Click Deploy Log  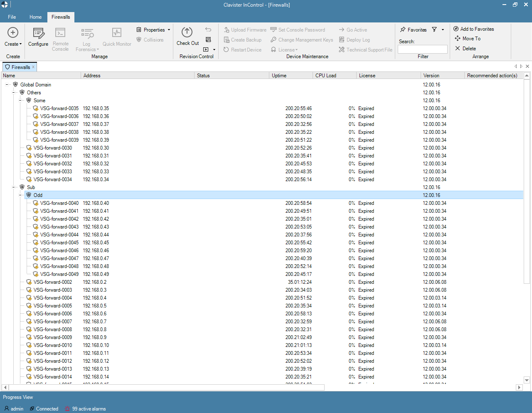tap(354, 40)
